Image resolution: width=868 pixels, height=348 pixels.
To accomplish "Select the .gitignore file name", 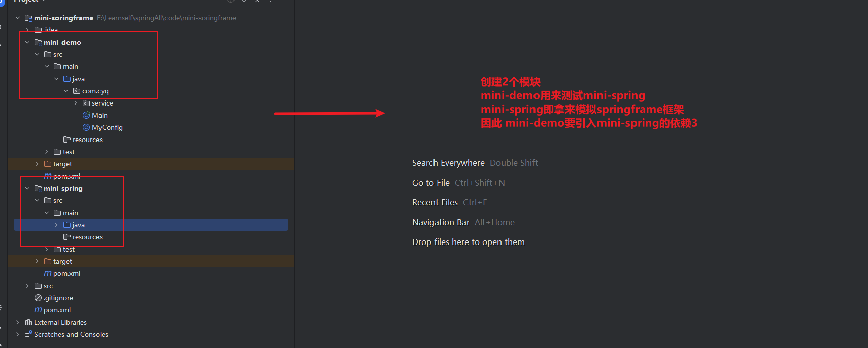I will point(58,298).
